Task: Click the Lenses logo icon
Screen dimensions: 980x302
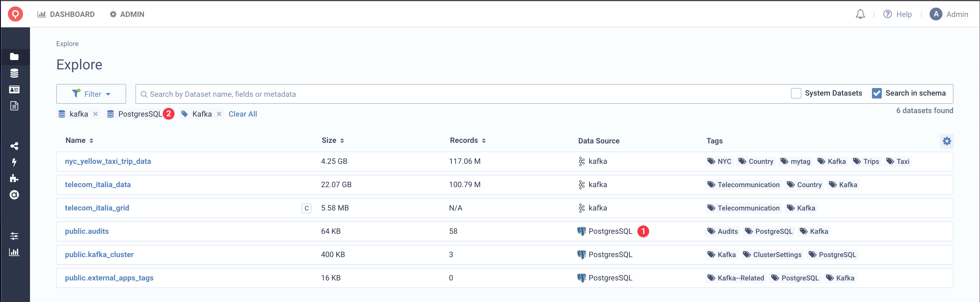Action: click(x=15, y=14)
